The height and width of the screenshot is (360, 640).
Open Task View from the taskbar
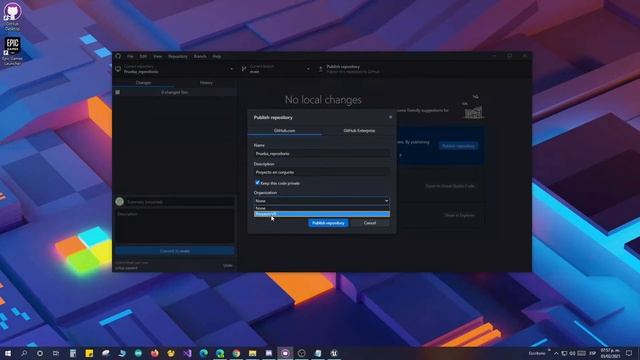tap(56, 353)
